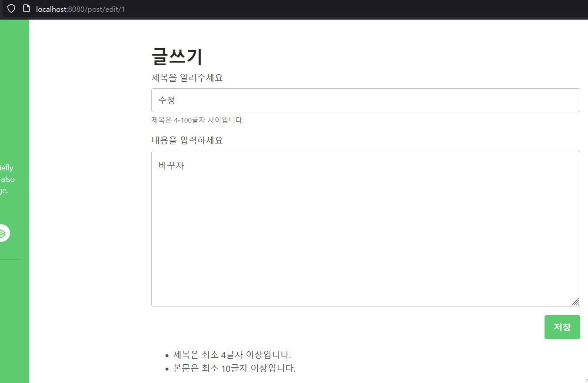Click the error 본문은 최소 10글자 이상입니다.
The image size is (588, 383).
pos(234,368)
